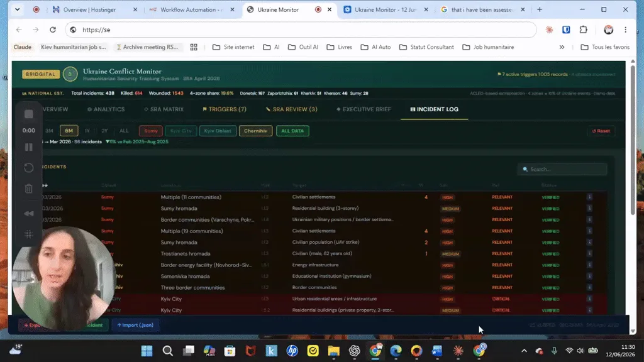Open the Chrome extensions puzzle icon

[583, 30]
